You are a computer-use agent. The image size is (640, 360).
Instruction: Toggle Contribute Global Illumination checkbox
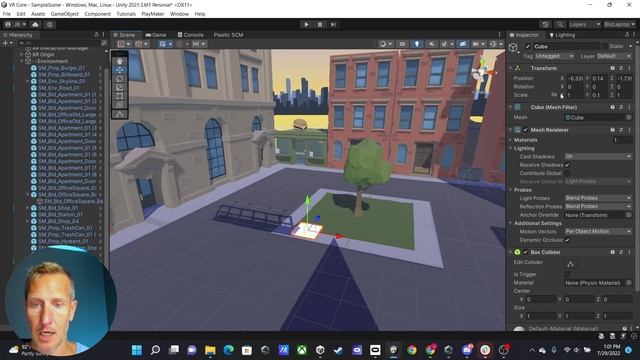pyautogui.click(x=567, y=173)
